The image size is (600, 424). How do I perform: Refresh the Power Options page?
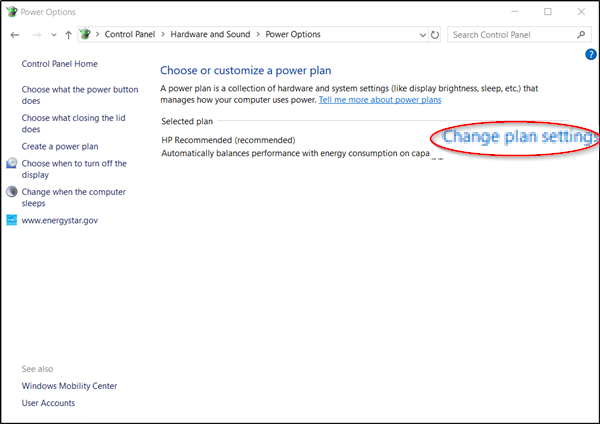coord(435,35)
